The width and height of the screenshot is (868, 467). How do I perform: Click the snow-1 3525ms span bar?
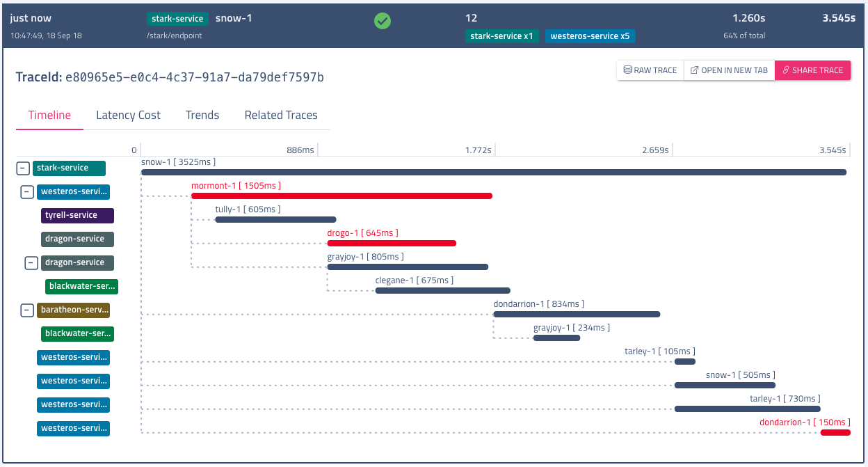coord(494,172)
